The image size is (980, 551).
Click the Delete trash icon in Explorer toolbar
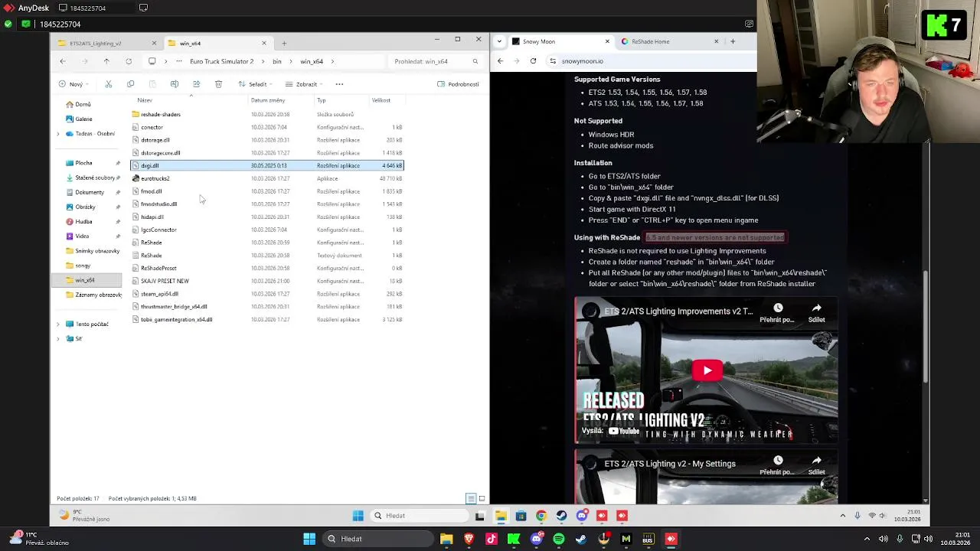(218, 84)
